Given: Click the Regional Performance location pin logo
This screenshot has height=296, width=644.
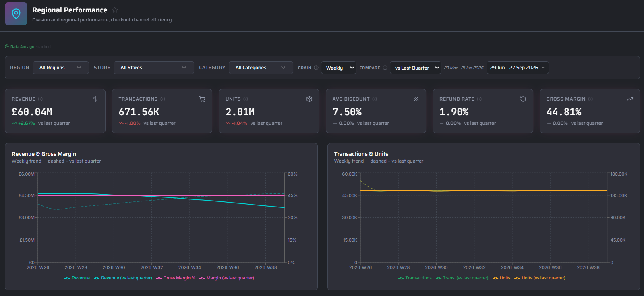Looking at the screenshot, I should (x=16, y=14).
